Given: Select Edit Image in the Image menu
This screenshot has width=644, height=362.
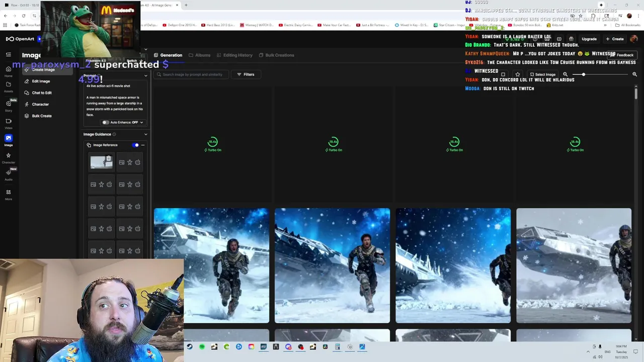Looking at the screenshot, I should (41, 81).
